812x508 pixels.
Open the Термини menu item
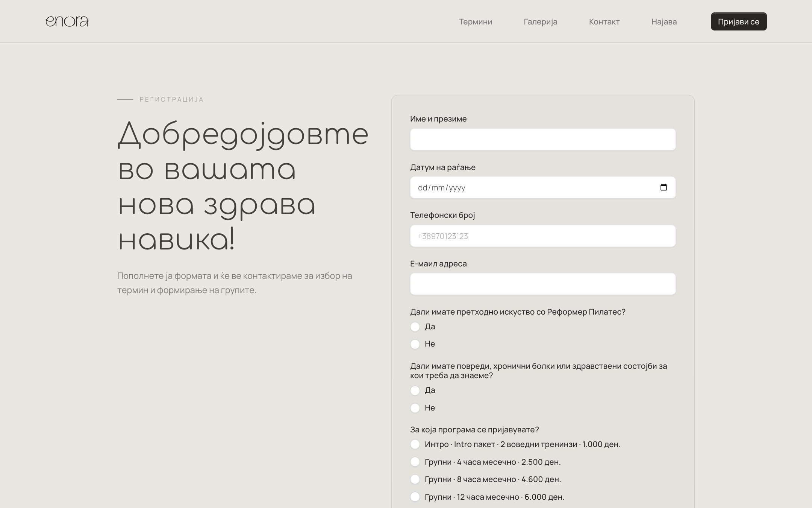pyautogui.click(x=475, y=21)
